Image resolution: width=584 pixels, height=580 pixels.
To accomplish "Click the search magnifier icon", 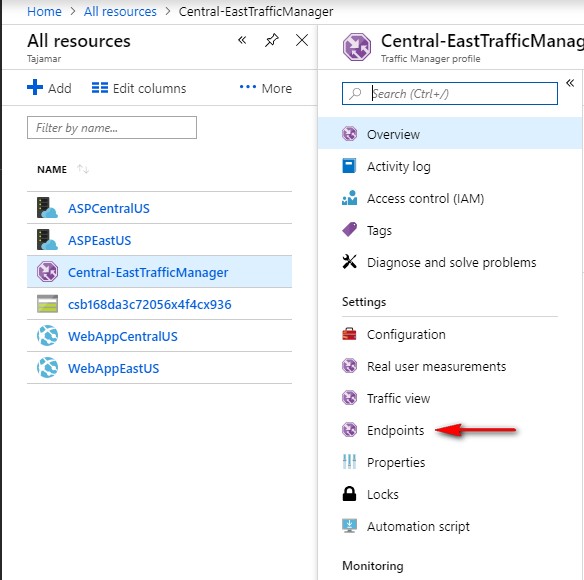I will pos(355,93).
